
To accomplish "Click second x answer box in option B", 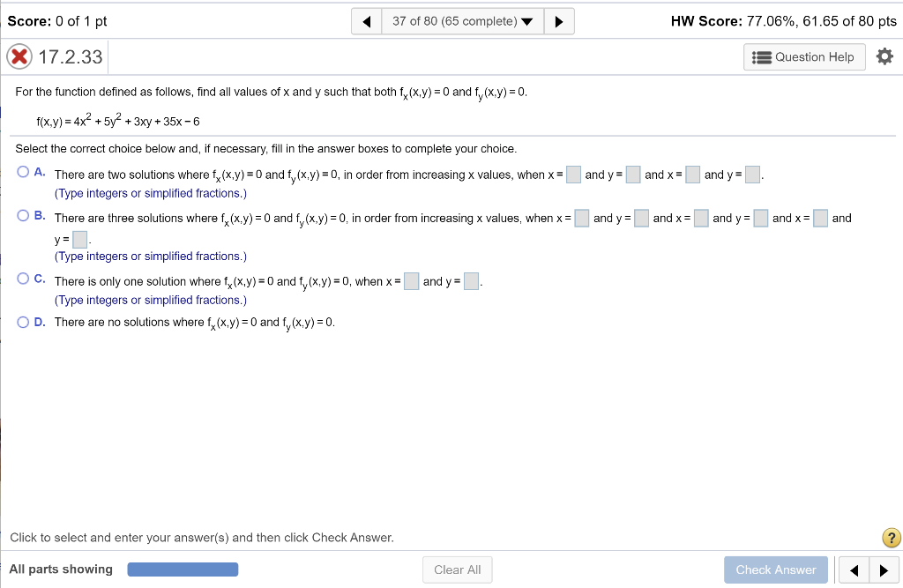I will pyautogui.click(x=701, y=219).
